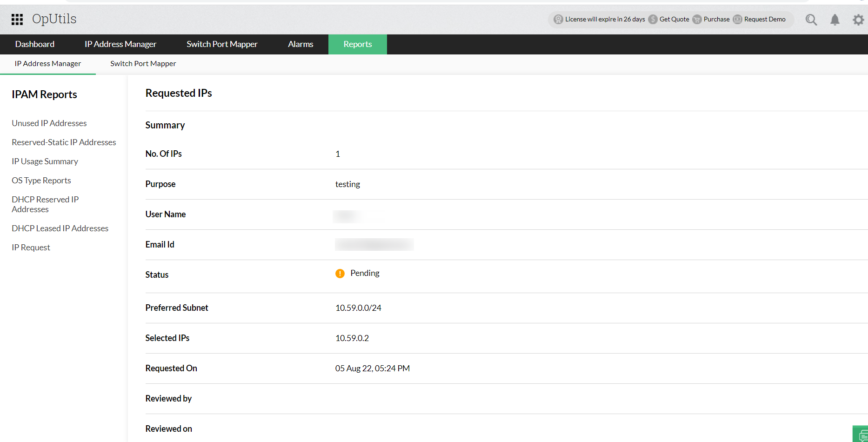Click the Requested IPs heading

tap(179, 93)
